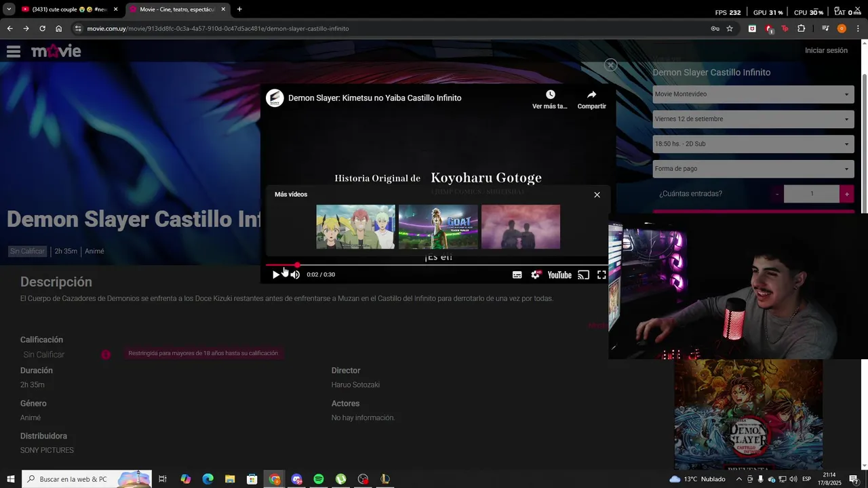The width and height of the screenshot is (868, 488).
Task: Bookmark this page with the star
Action: point(730,28)
